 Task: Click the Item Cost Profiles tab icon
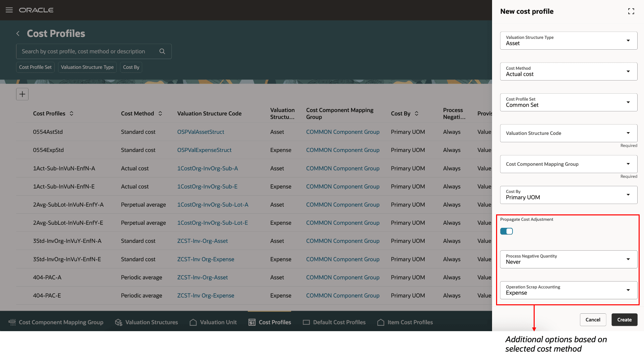tap(381, 322)
